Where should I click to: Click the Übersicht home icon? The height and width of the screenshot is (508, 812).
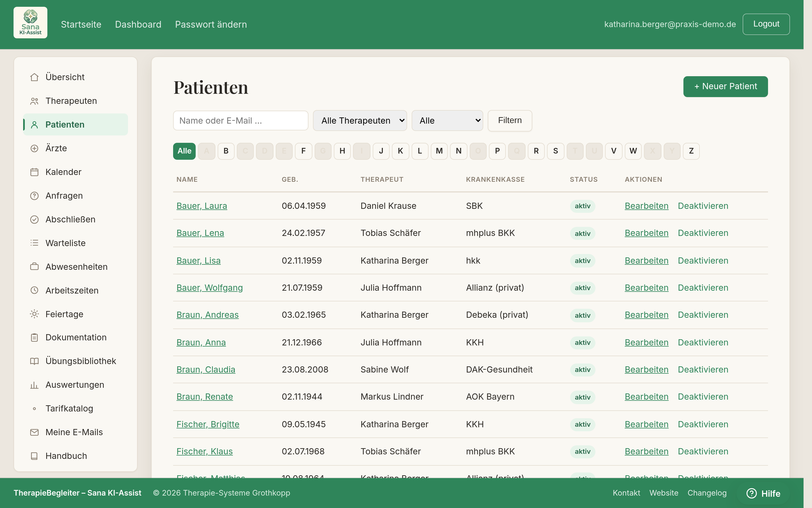[x=34, y=77]
